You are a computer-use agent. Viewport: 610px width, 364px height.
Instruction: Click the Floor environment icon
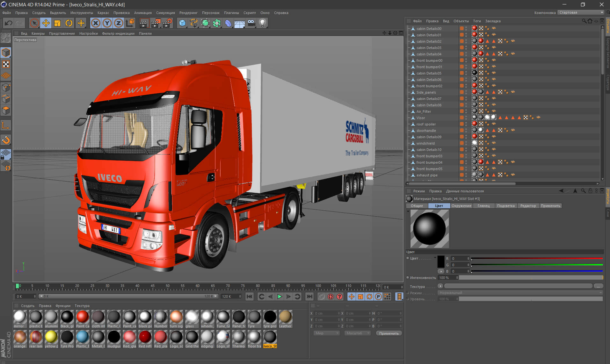point(240,23)
